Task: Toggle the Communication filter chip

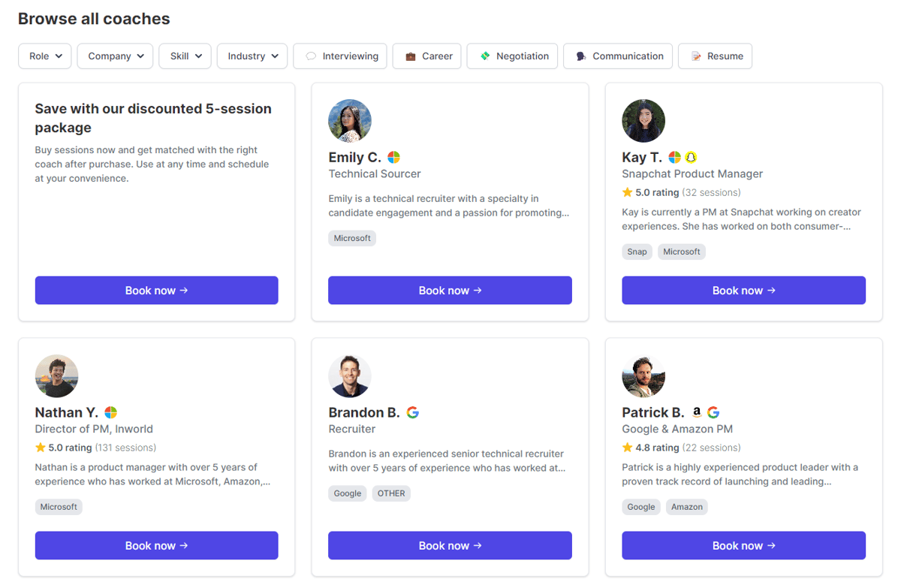Action: point(618,56)
